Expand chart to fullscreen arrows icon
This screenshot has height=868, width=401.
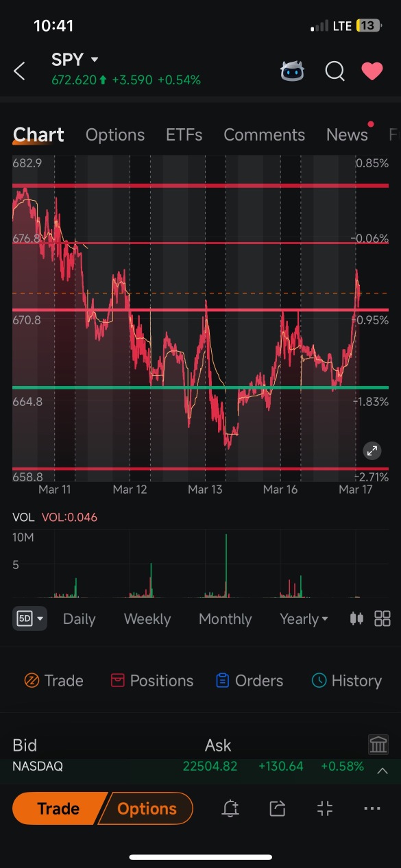(x=372, y=450)
